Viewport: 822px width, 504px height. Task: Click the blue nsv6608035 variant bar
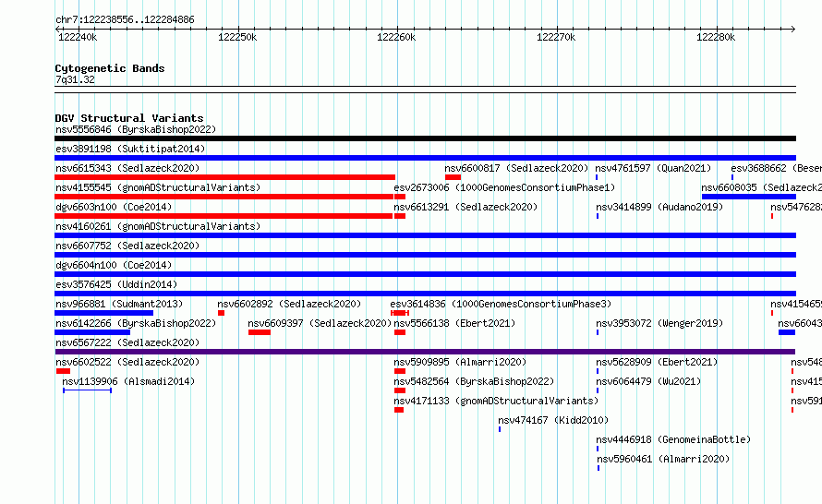(x=749, y=197)
